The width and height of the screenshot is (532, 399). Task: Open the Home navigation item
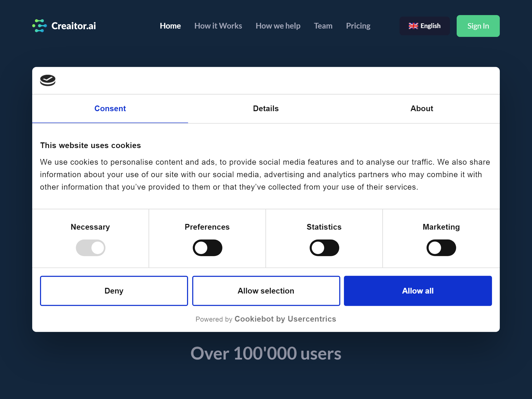[x=170, y=26]
